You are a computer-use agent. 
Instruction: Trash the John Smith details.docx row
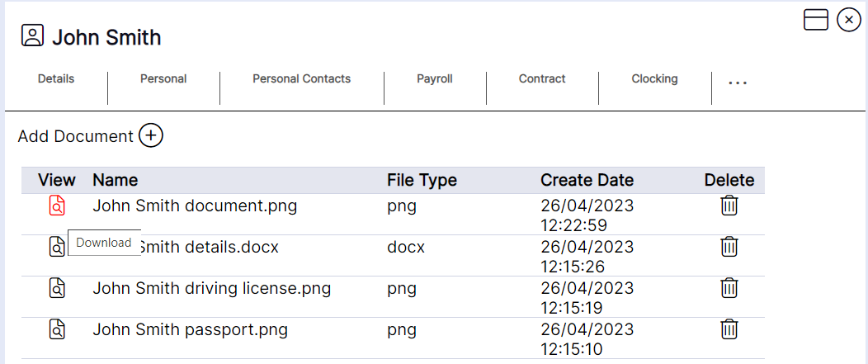(x=729, y=246)
